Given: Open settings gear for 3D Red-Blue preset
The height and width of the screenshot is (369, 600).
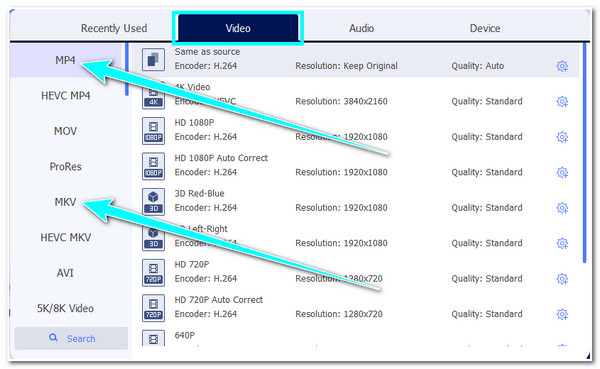Looking at the screenshot, I should tap(562, 208).
